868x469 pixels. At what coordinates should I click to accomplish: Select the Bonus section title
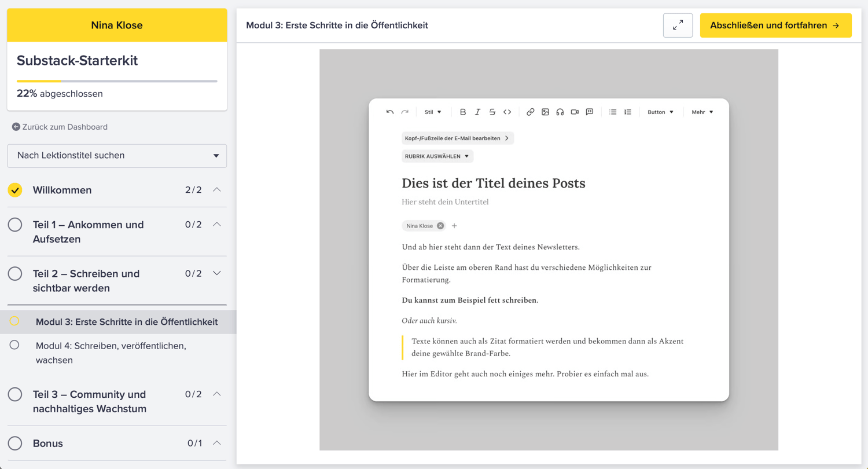pos(48,444)
